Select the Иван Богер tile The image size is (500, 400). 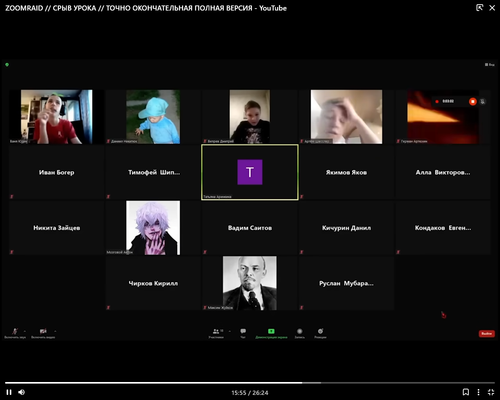[x=57, y=172]
